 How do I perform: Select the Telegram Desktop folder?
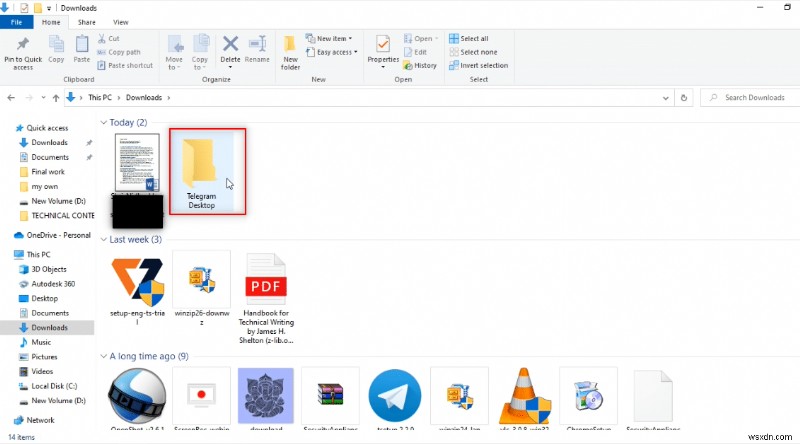(x=202, y=171)
